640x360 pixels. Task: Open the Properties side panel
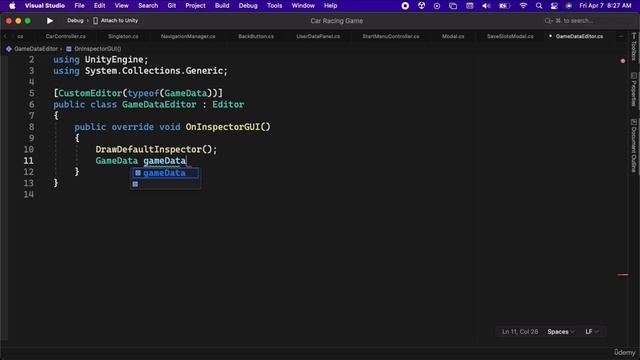coord(633,90)
